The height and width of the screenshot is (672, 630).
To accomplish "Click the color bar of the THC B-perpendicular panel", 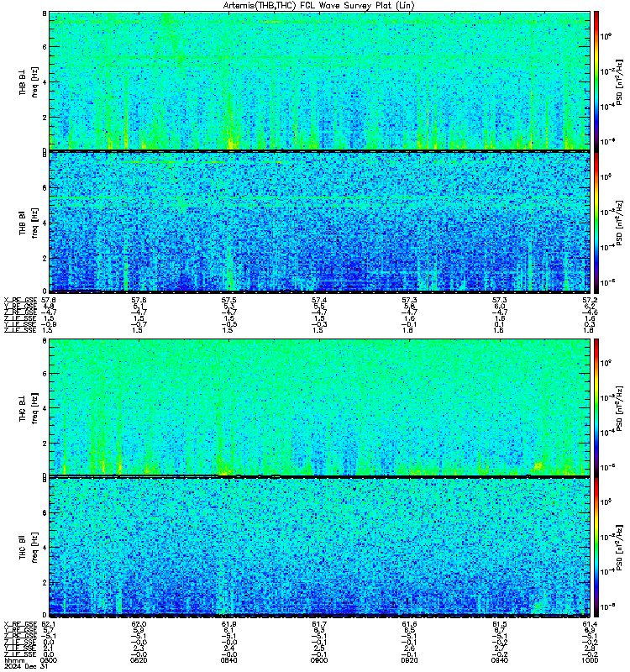I will pos(596,407).
